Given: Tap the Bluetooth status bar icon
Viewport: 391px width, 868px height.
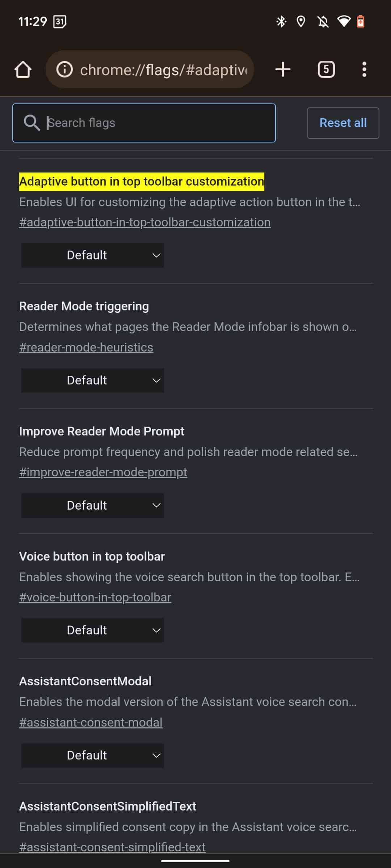Looking at the screenshot, I should coord(281,22).
